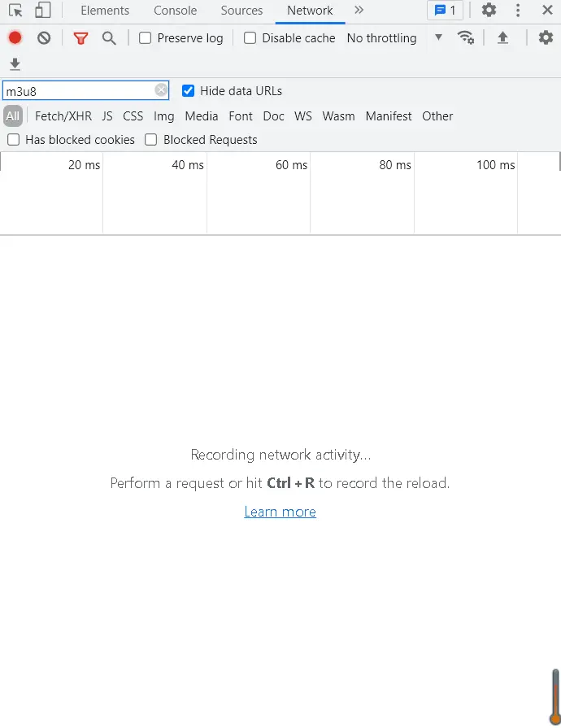Filter by Doc requests
Screen dimensions: 561x728
point(274,116)
